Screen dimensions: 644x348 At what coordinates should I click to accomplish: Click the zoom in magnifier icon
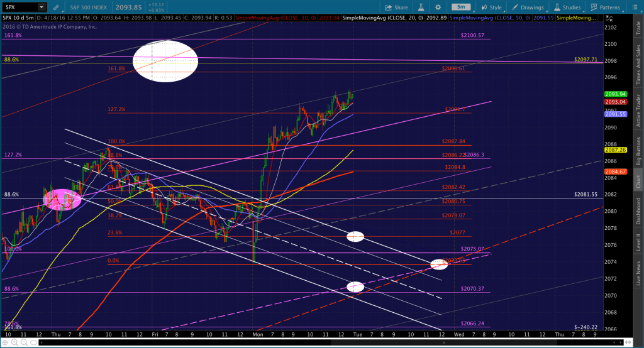tap(14, 342)
